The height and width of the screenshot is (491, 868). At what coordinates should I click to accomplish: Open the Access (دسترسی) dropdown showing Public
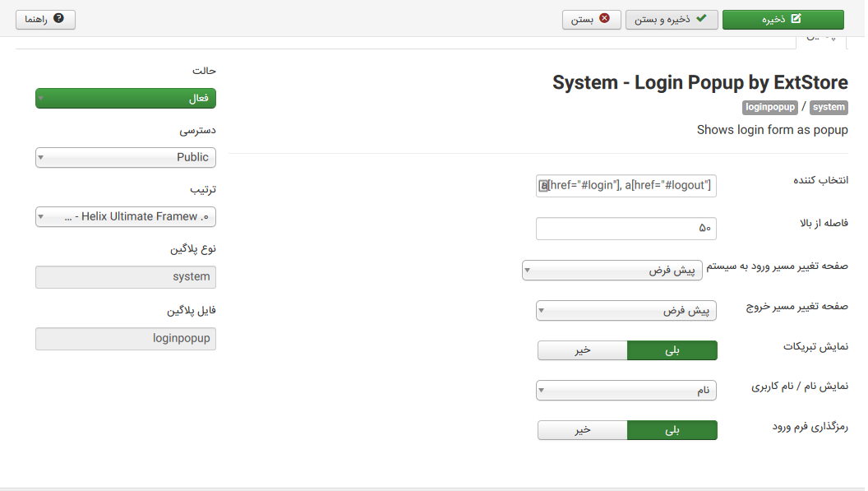pos(125,157)
